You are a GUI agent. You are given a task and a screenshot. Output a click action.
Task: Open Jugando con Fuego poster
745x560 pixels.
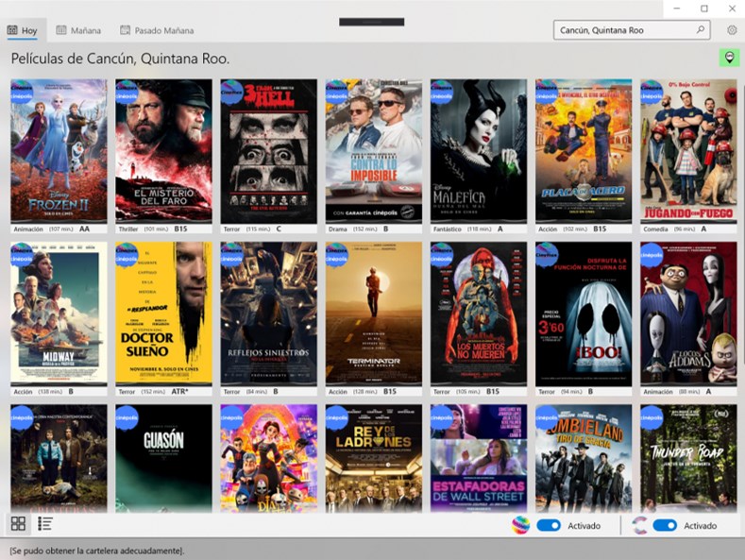689,151
